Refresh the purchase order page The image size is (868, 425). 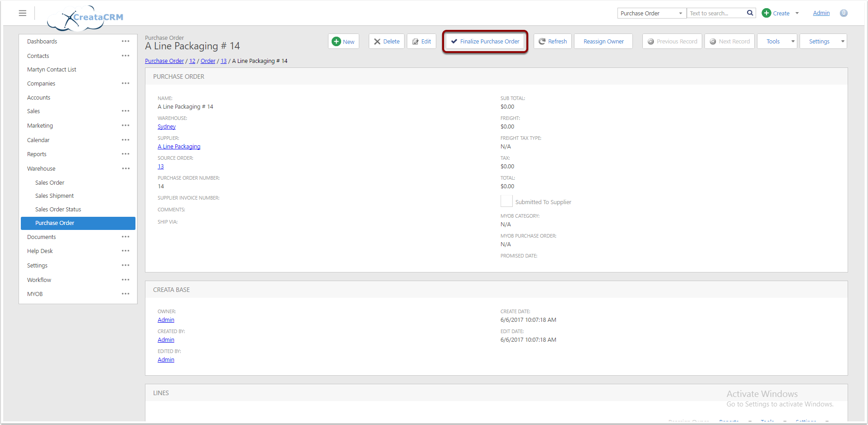(x=552, y=41)
